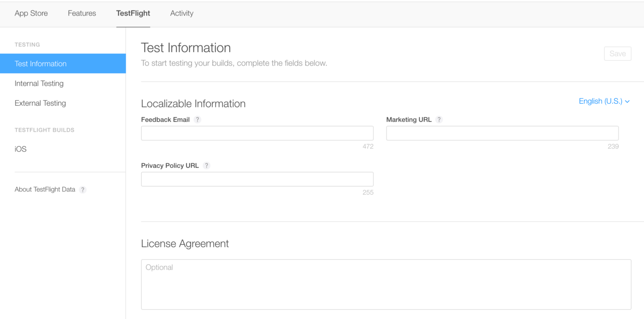Click the '239' character counter
644x319 pixels.
pyautogui.click(x=613, y=146)
